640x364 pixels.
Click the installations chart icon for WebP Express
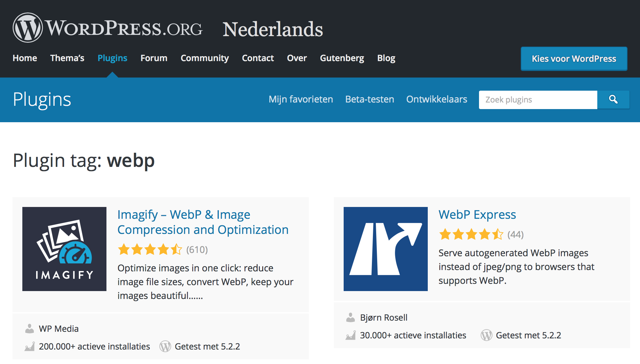[350, 335]
